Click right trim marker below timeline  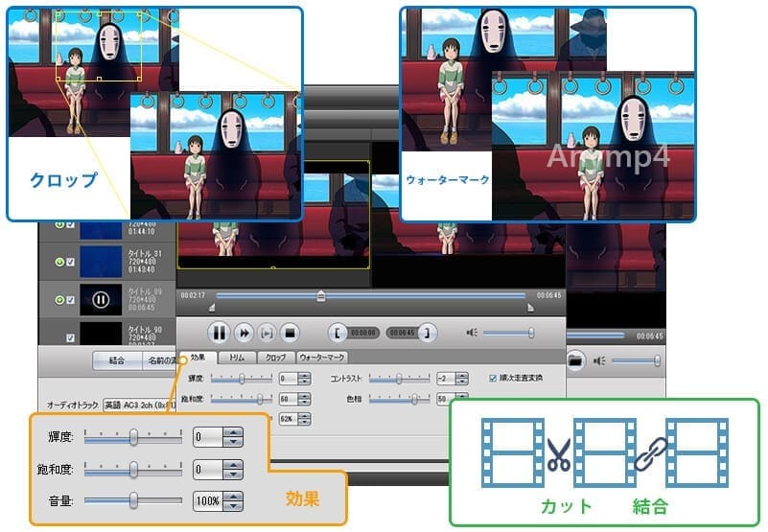tap(530, 308)
